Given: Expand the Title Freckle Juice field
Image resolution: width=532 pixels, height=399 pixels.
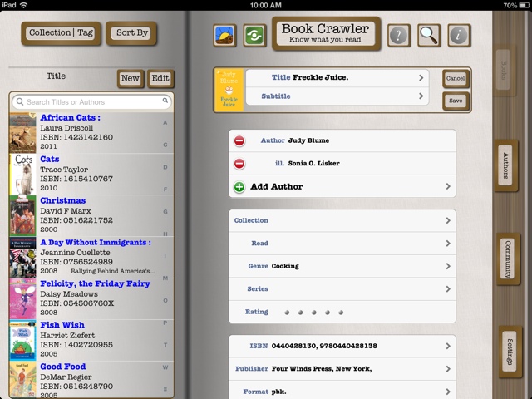Looking at the screenshot, I should (337, 77).
